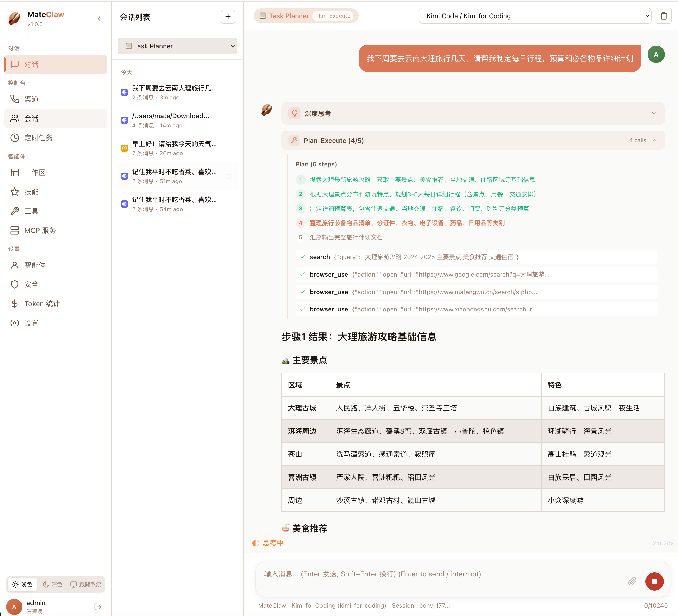Open the Task Planner agent filter dropdown
Screen dimensions: 678x616
coord(177,46)
